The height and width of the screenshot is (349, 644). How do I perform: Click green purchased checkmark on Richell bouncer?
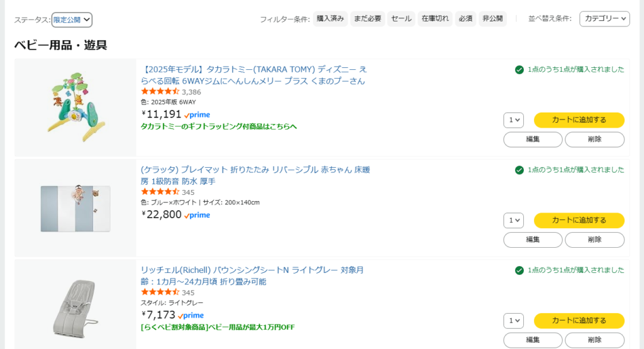[x=519, y=270]
